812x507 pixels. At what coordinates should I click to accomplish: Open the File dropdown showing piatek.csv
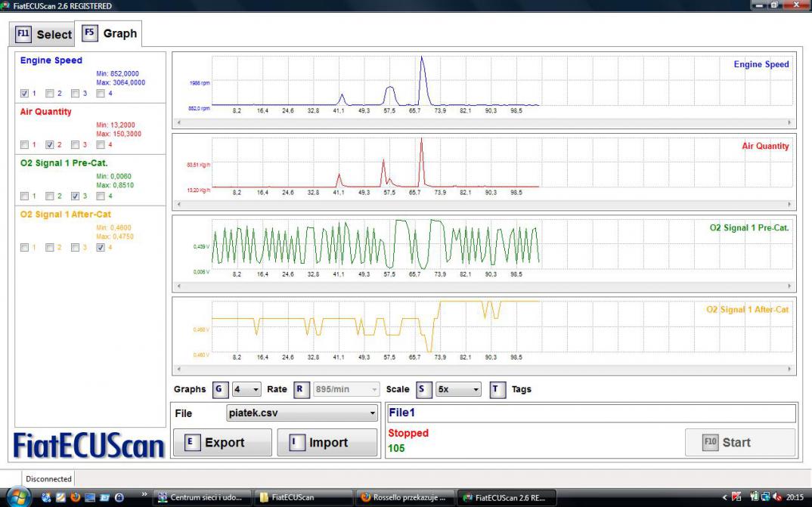tap(302, 413)
